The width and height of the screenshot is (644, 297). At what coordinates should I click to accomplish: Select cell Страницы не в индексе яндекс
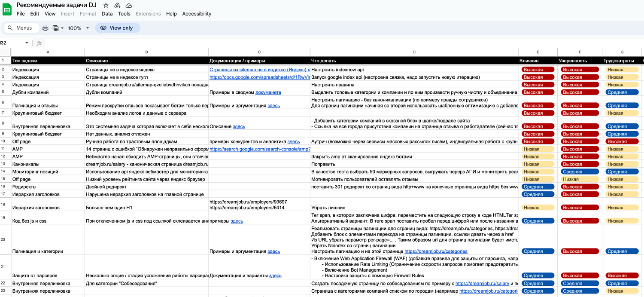click(x=146, y=70)
